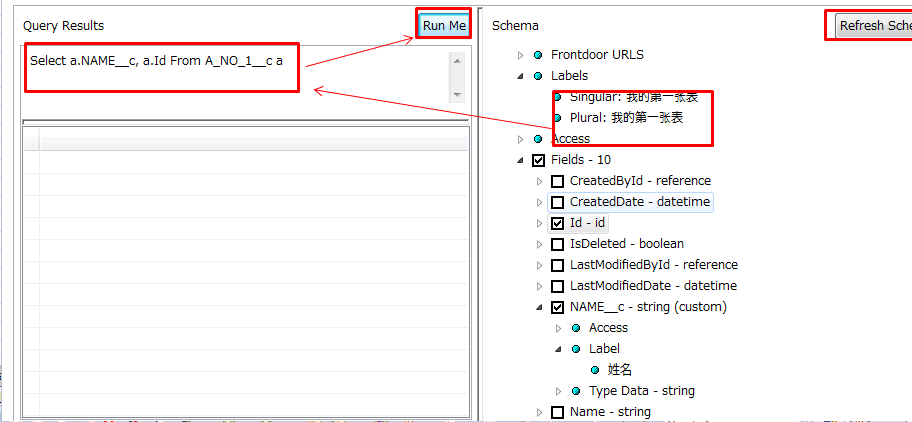Expand Access under NAME__c
912x422 pixels.
click(558, 328)
